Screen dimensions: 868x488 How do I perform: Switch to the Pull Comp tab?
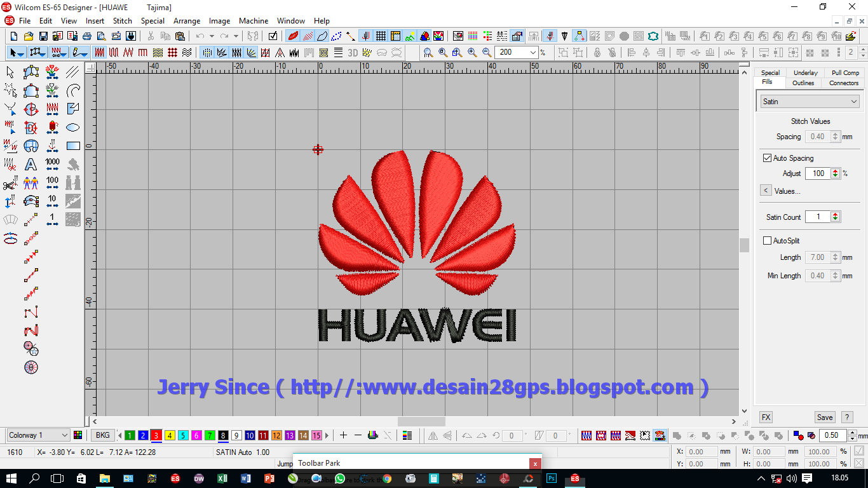coord(845,72)
